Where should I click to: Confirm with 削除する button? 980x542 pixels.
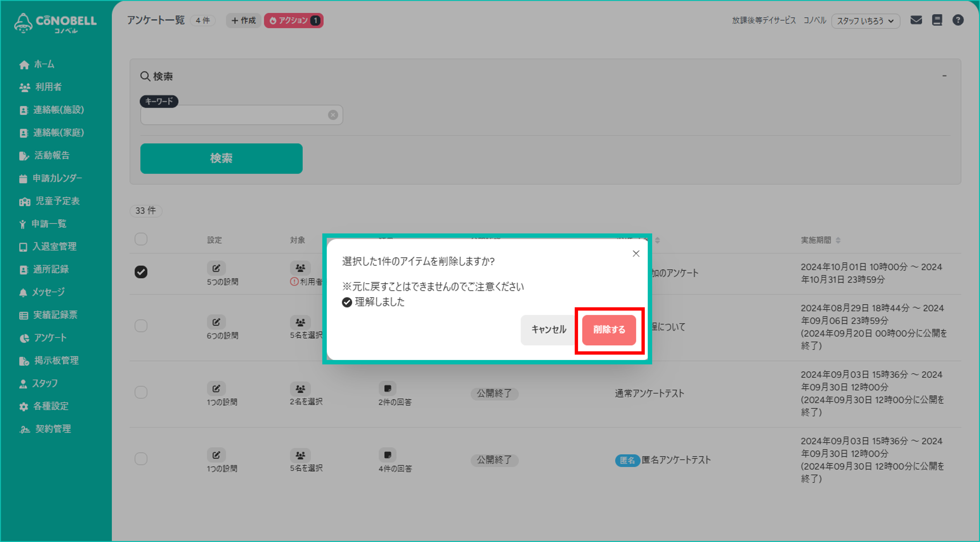pos(609,330)
